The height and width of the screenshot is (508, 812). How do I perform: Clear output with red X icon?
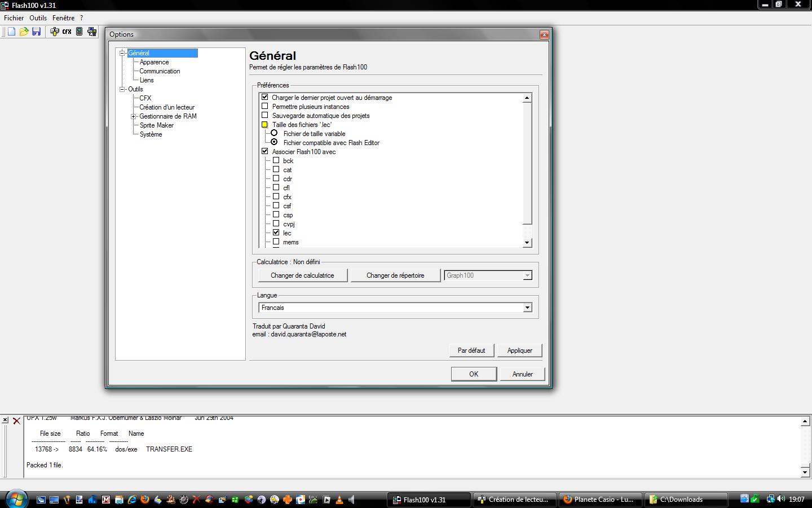16,421
